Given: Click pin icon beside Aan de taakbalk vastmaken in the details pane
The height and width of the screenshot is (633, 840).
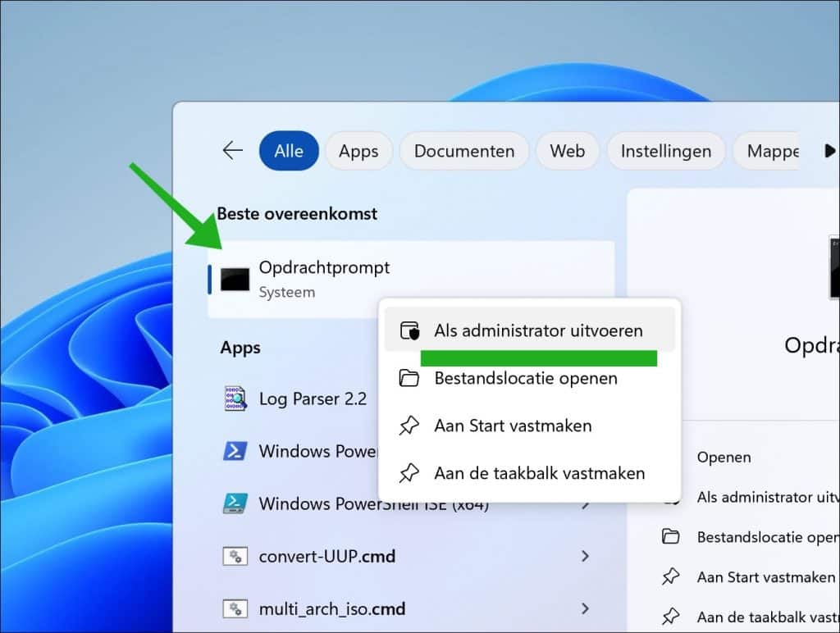Looking at the screenshot, I should click(x=670, y=617).
